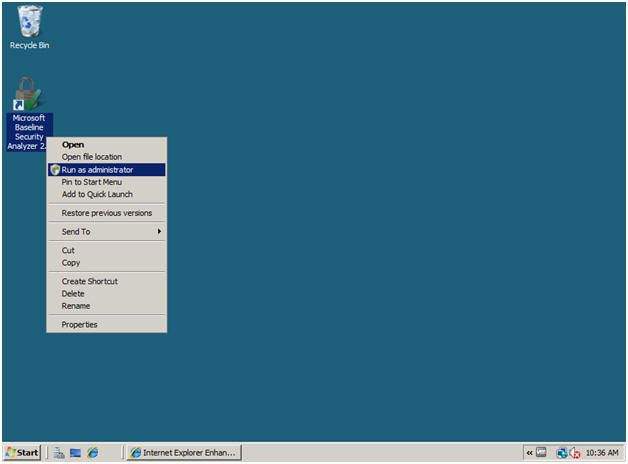The width and height of the screenshot is (628, 464).
Task: Choose Pin to Start Menu
Action: click(107, 182)
